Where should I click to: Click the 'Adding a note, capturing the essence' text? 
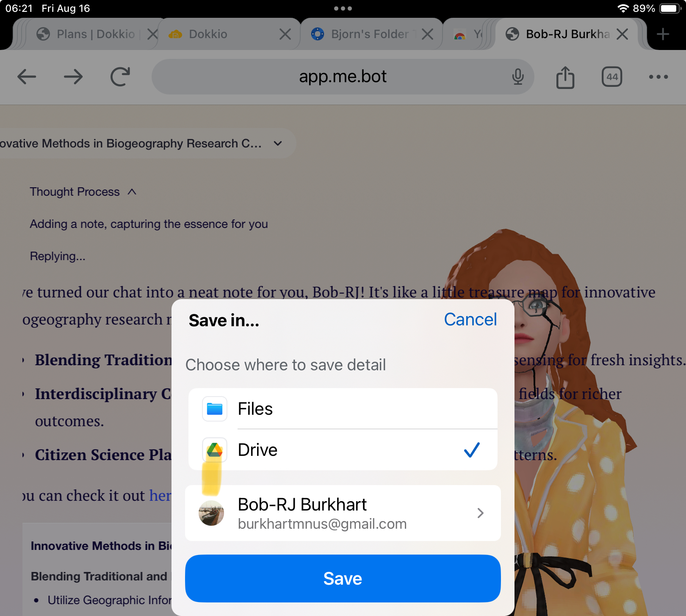[x=149, y=224]
